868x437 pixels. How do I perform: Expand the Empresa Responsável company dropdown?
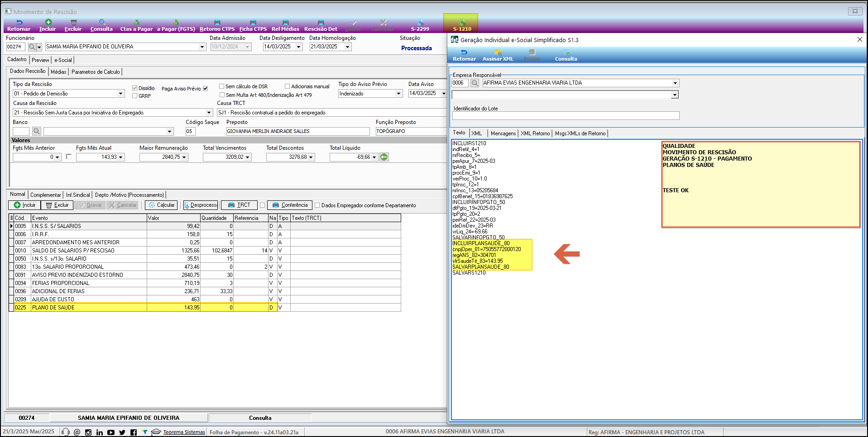click(x=675, y=83)
